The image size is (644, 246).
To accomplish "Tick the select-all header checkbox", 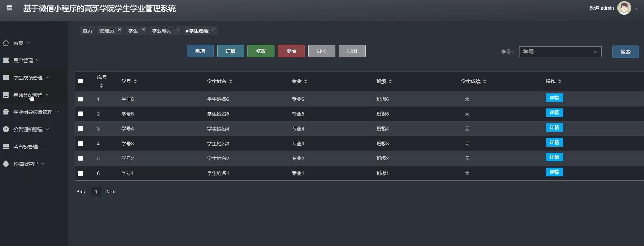I will [81, 81].
